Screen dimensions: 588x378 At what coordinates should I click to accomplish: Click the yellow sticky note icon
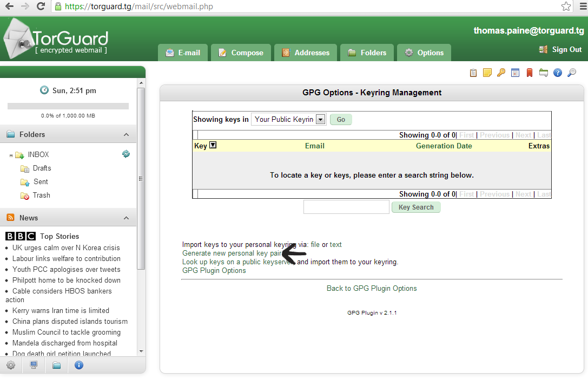tap(487, 73)
